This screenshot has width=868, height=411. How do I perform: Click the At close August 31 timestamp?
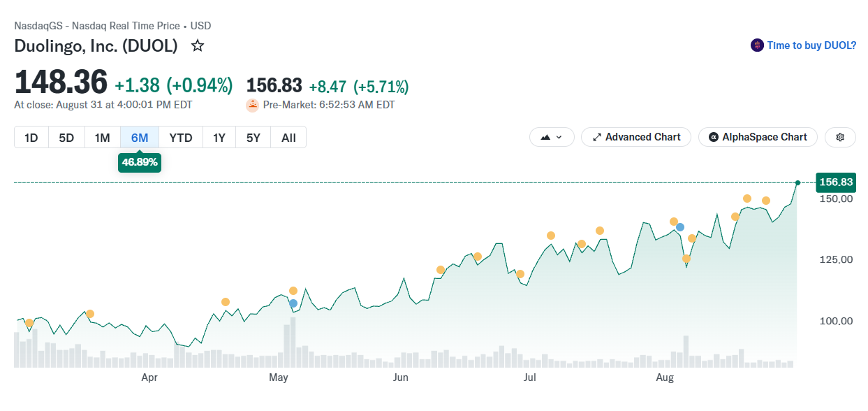(x=103, y=105)
